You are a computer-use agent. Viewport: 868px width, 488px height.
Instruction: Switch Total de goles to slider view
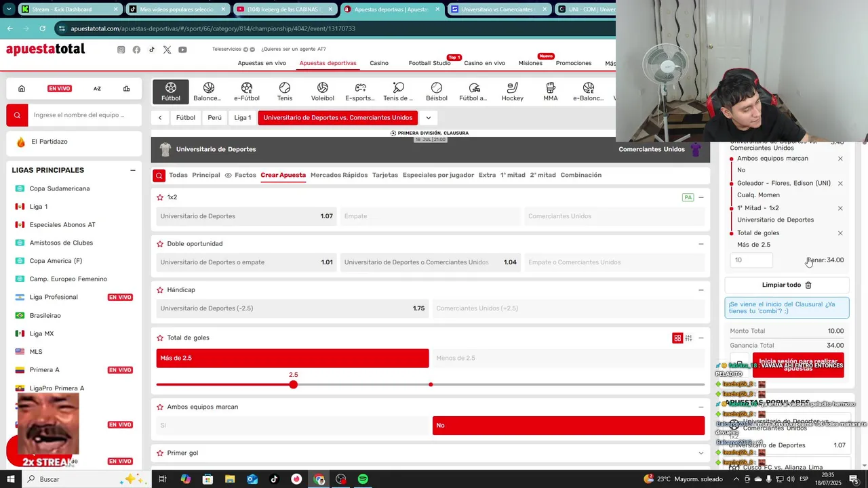(688, 338)
